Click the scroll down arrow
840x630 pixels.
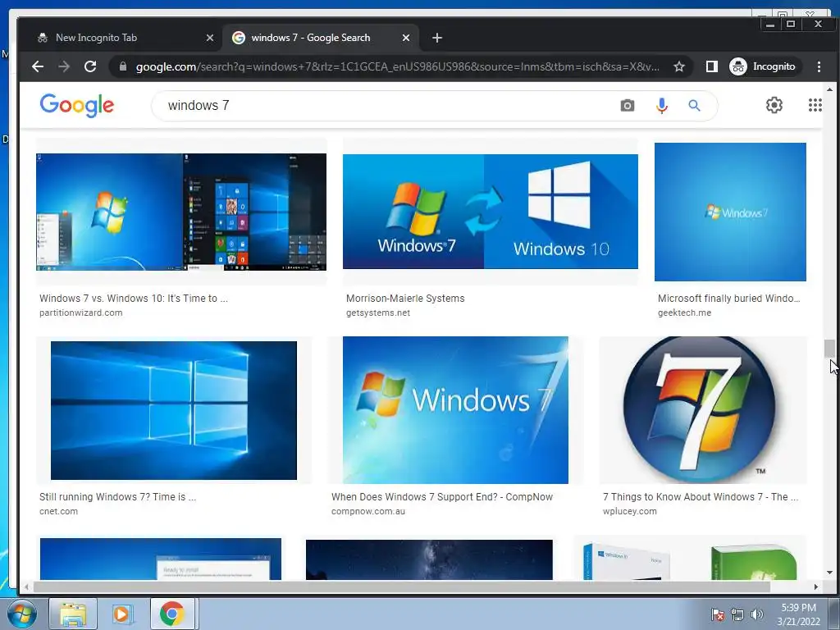[829, 573]
